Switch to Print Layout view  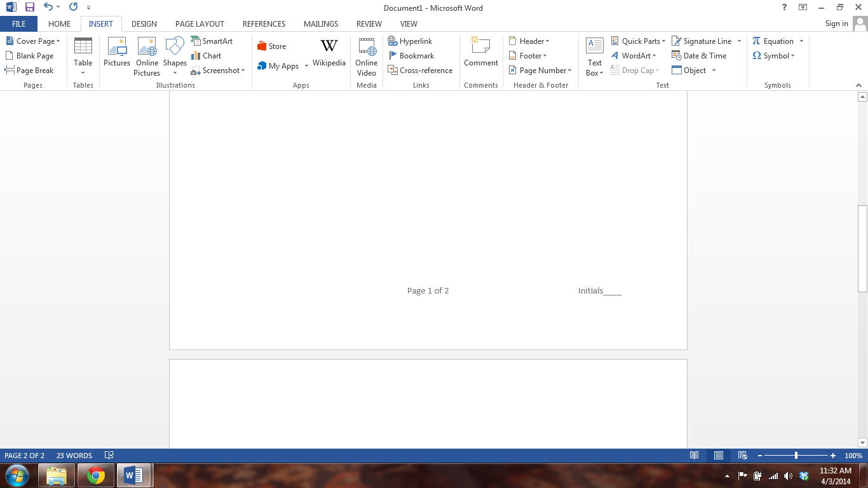pos(719,456)
